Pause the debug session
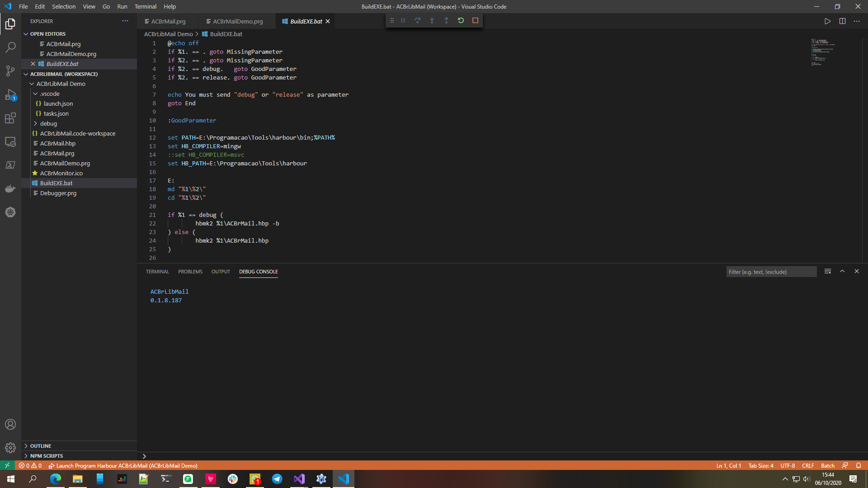The height and width of the screenshot is (488, 868). pyautogui.click(x=403, y=20)
